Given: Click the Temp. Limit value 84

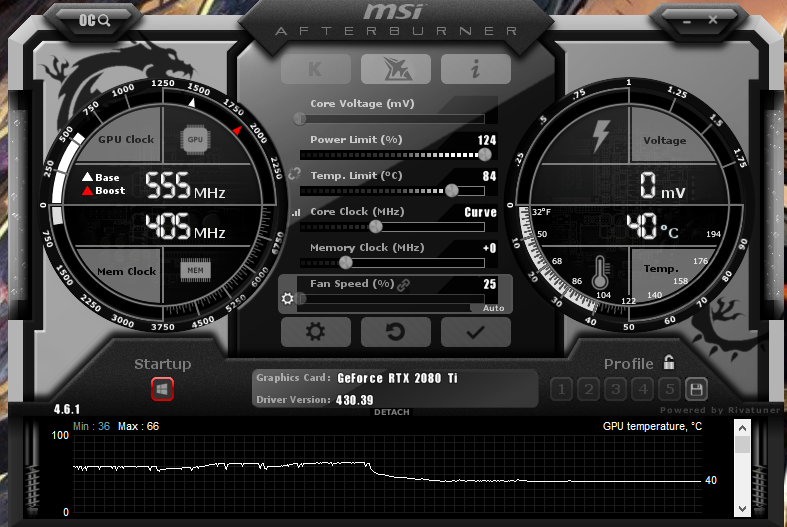Looking at the screenshot, I should (x=489, y=176).
